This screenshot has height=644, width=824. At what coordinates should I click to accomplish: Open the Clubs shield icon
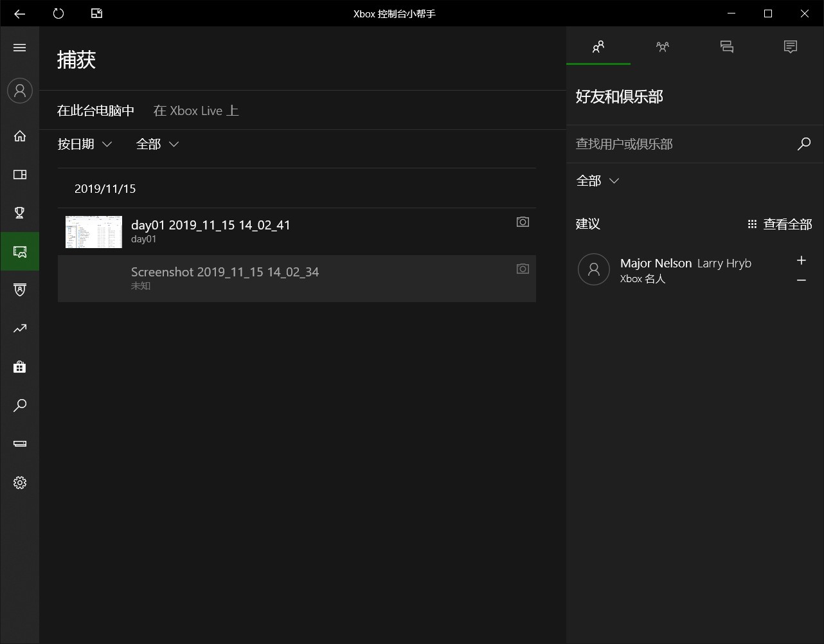point(20,290)
